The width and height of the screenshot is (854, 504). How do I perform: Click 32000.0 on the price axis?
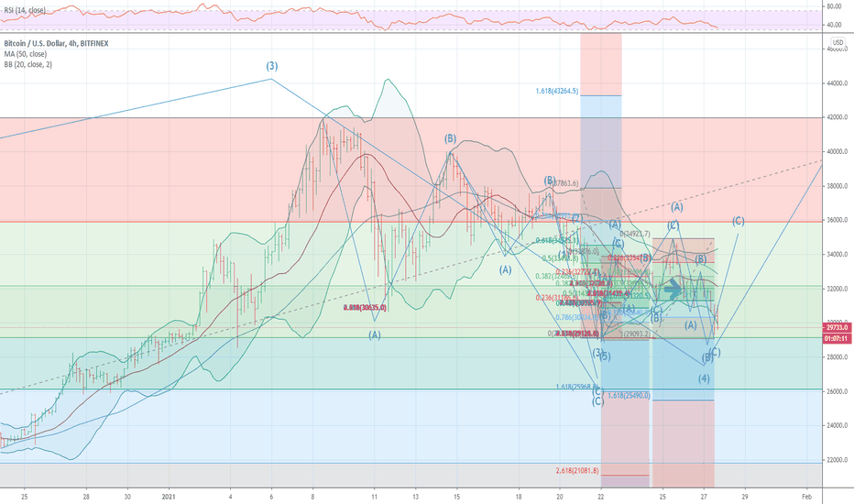838,289
